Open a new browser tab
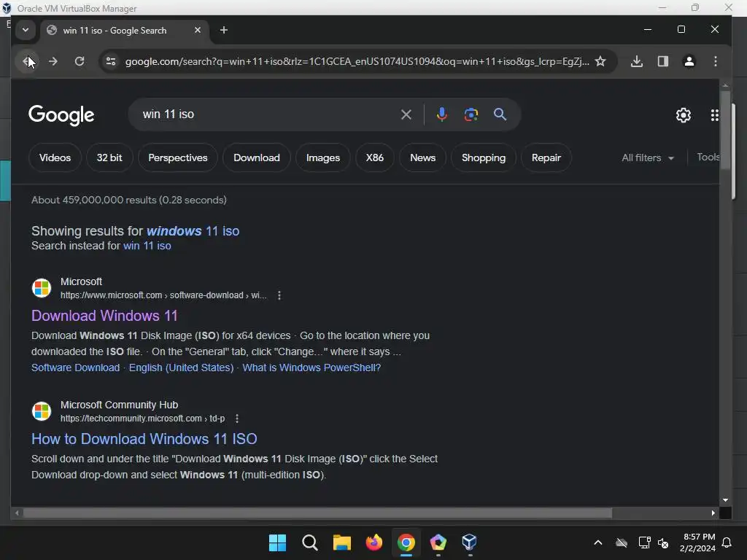The width and height of the screenshot is (747, 560). click(224, 30)
